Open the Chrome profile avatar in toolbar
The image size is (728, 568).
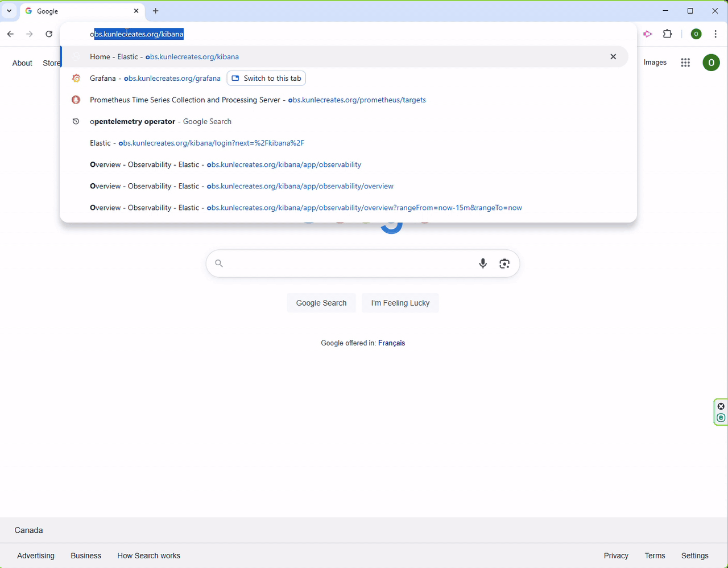pyautogui.click(x=696, y=34)
